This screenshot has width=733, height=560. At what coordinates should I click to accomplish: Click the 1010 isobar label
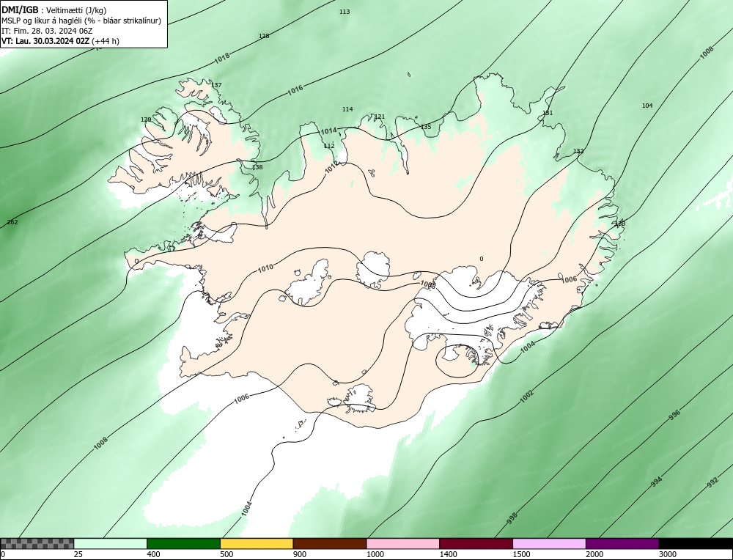265,268
